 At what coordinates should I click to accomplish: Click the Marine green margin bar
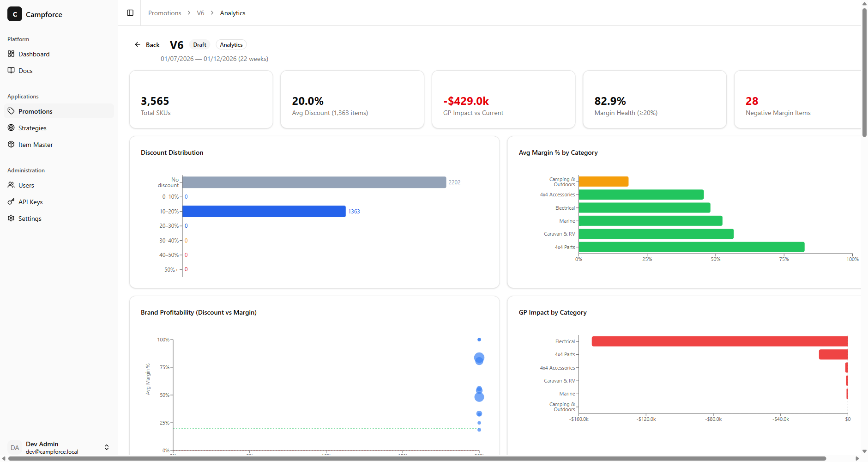tap(651, 221)
